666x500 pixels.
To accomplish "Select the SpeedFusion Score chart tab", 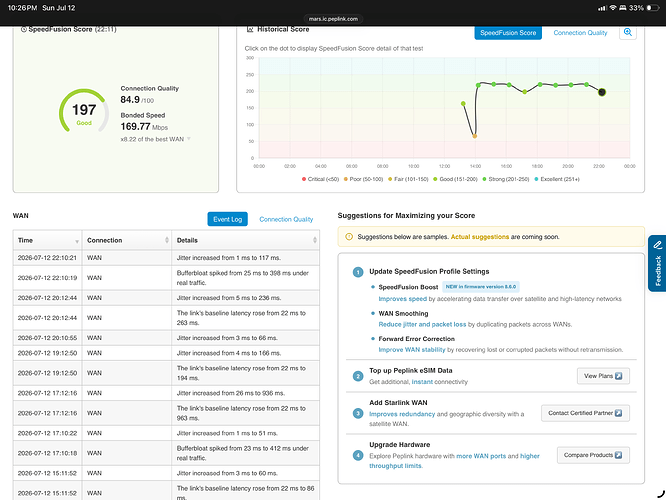I will click(x=508, y=33).
